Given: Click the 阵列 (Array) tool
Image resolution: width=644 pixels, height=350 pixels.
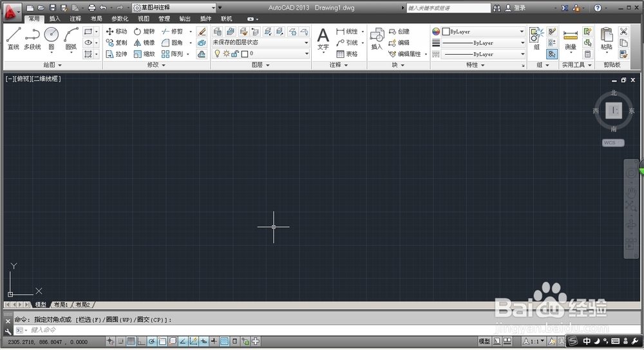Looking at the screenshot, I should (172, 54).
